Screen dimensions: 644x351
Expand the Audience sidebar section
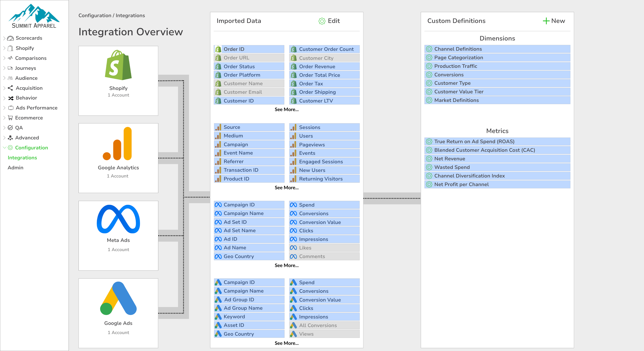(4, 78)
